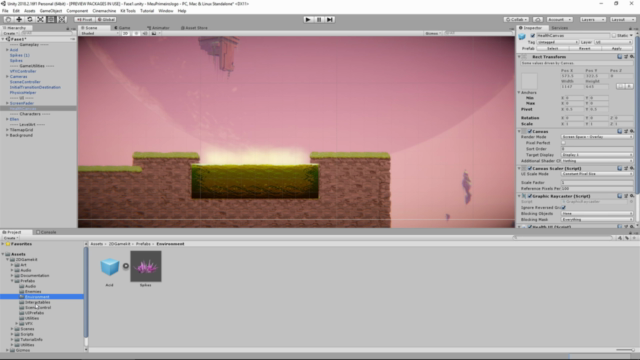This screenshot has width=640, height=360.
Task: Toggle the Pivot handle position button
Action: [84, 19]
